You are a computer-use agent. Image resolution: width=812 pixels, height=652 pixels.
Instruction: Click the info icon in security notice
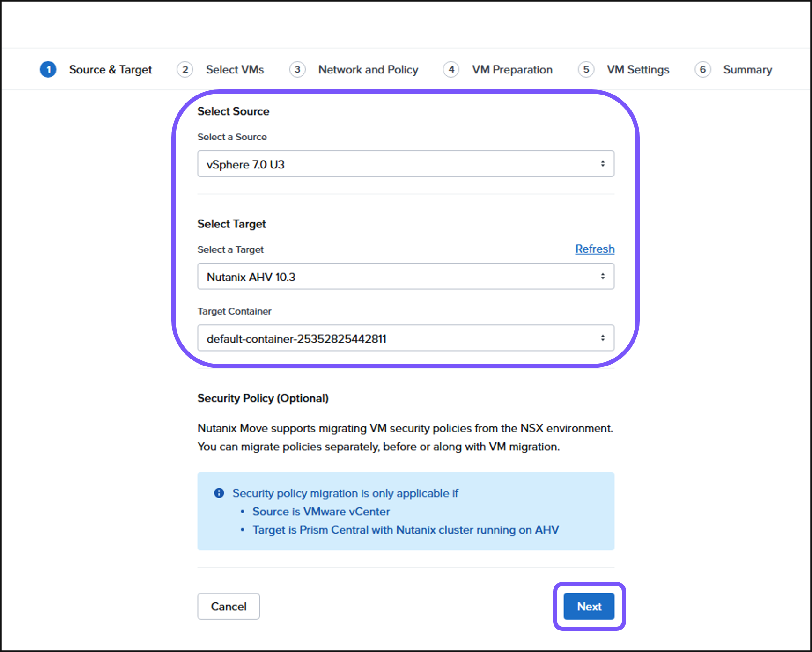pyautogui.click(x=219, y=493)
